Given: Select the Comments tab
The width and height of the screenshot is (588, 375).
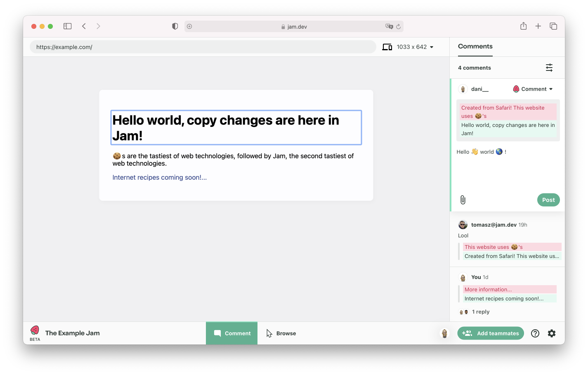Looking at the screenshot, I should pos(475,47).
